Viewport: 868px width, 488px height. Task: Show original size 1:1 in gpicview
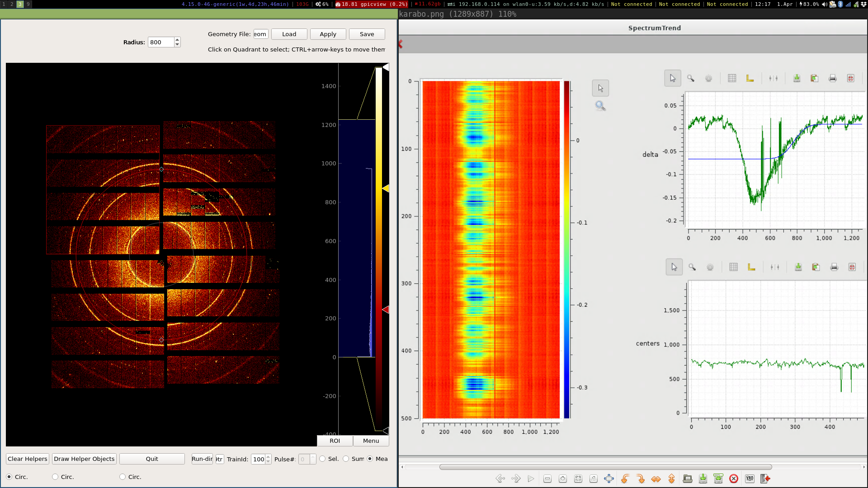(594, 479)
